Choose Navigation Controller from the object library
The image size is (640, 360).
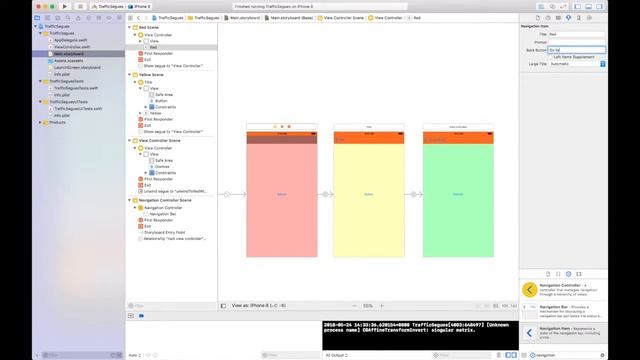click(564, 290)
